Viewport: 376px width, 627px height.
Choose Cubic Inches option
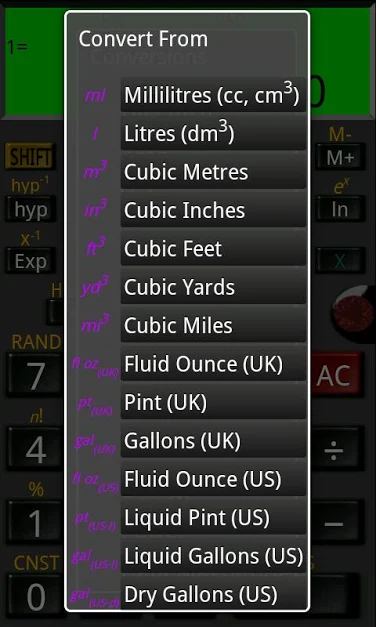(x=213, y=210)
